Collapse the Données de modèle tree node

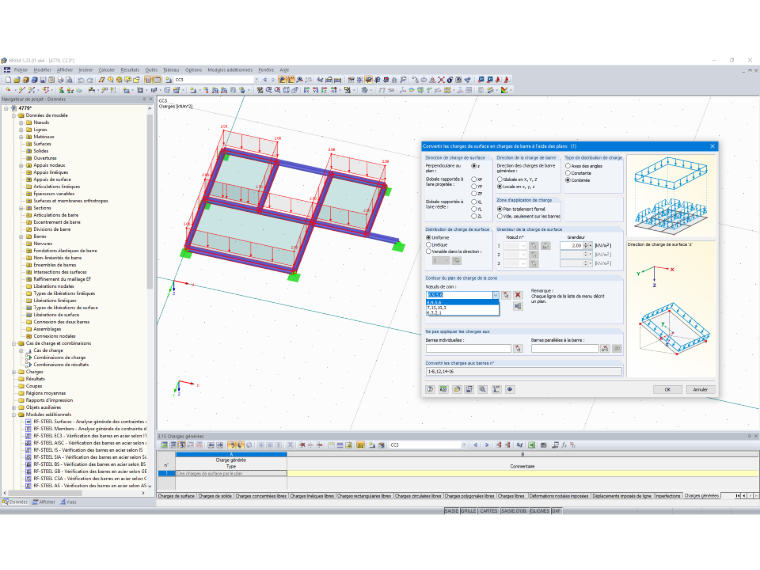(x=15, y=115)
